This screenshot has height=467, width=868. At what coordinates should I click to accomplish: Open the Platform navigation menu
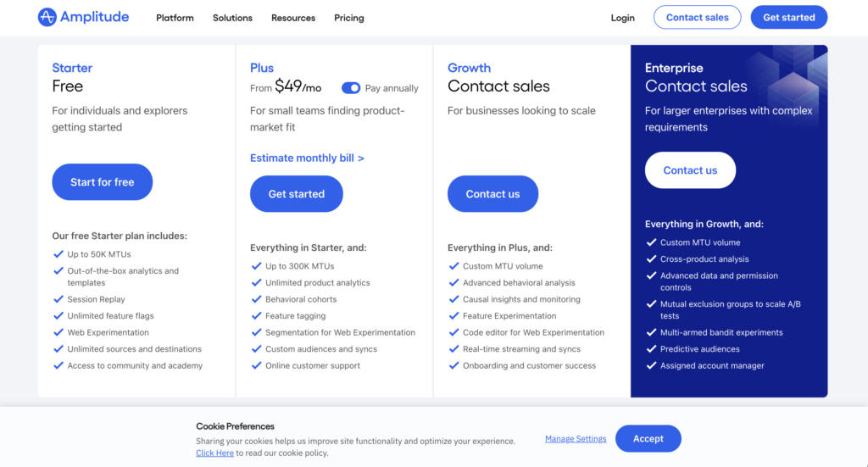pyautogui.click(x=175, y=18)
